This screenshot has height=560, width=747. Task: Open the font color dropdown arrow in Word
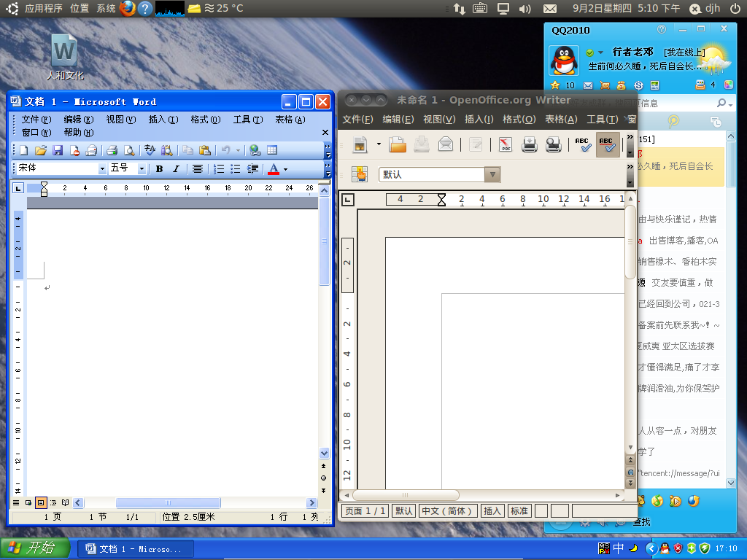286,169
